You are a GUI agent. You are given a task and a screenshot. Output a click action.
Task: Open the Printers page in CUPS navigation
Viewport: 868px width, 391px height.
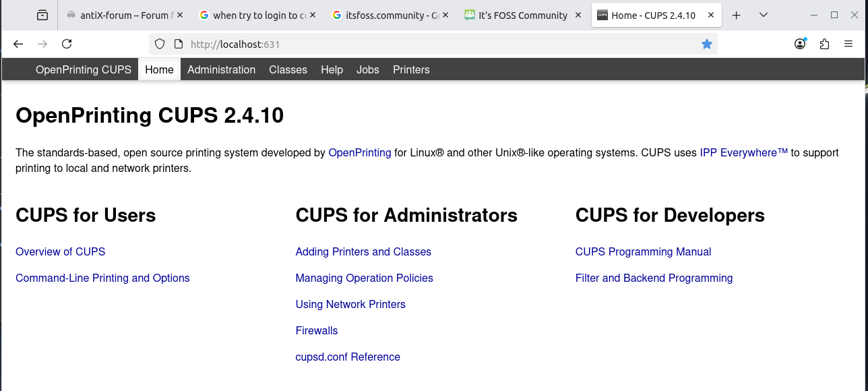tap(411, 69)
